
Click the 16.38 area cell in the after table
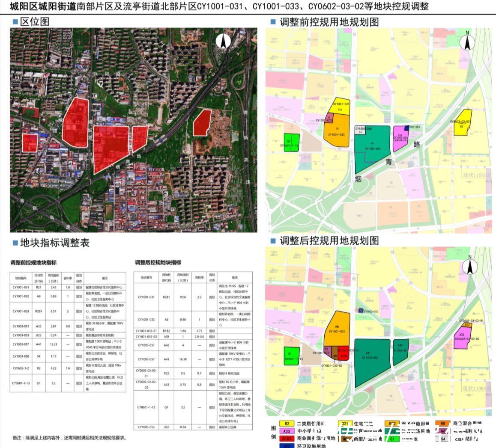click(x=183, y=359)
